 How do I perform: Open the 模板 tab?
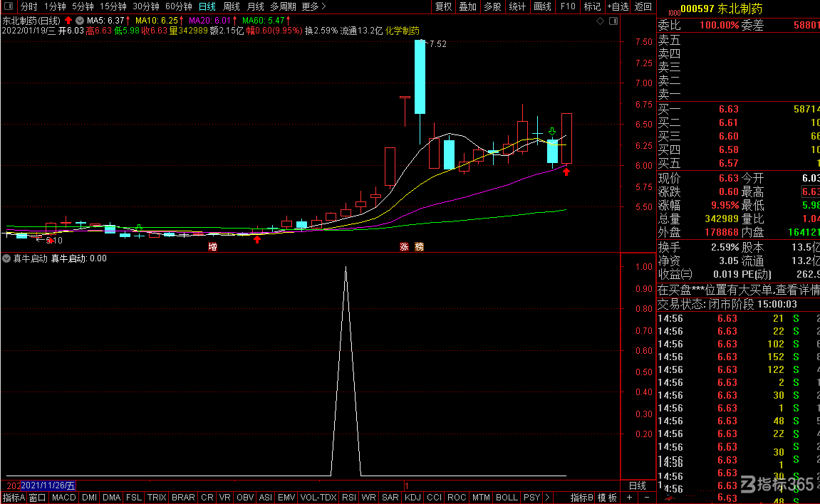pyautogui.click(x=607, y=498)
